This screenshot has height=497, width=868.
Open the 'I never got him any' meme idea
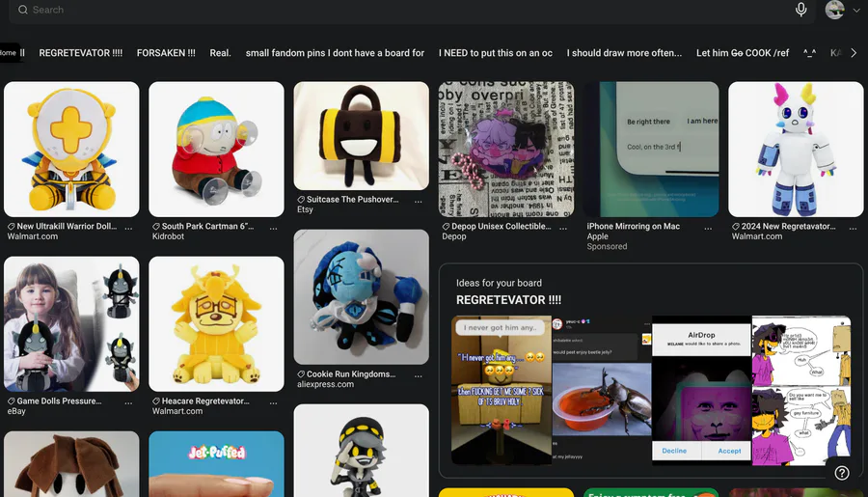(x=502, y=390)
